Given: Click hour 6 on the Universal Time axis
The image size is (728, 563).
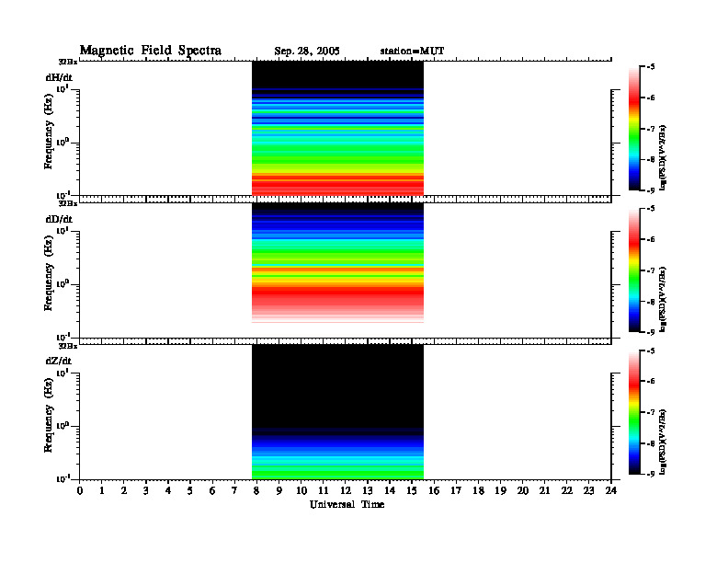Looking at the screenshot, I should 212,491.
